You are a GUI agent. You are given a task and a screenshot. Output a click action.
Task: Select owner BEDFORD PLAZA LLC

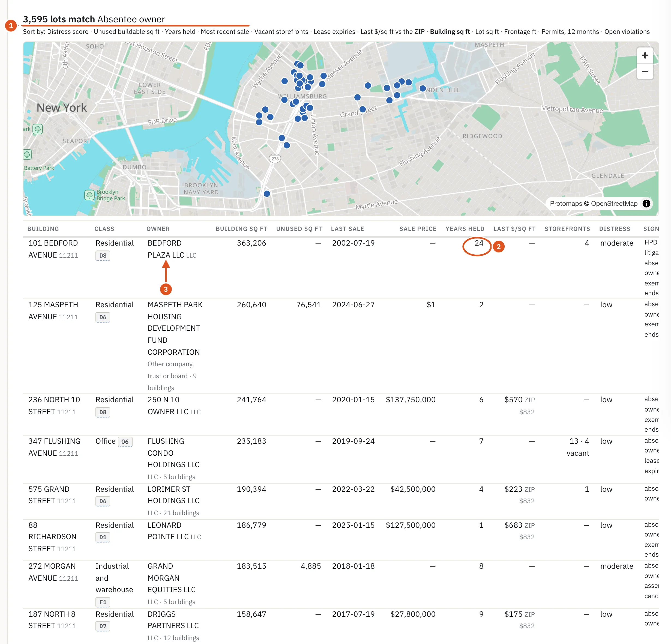coord(166,249)
